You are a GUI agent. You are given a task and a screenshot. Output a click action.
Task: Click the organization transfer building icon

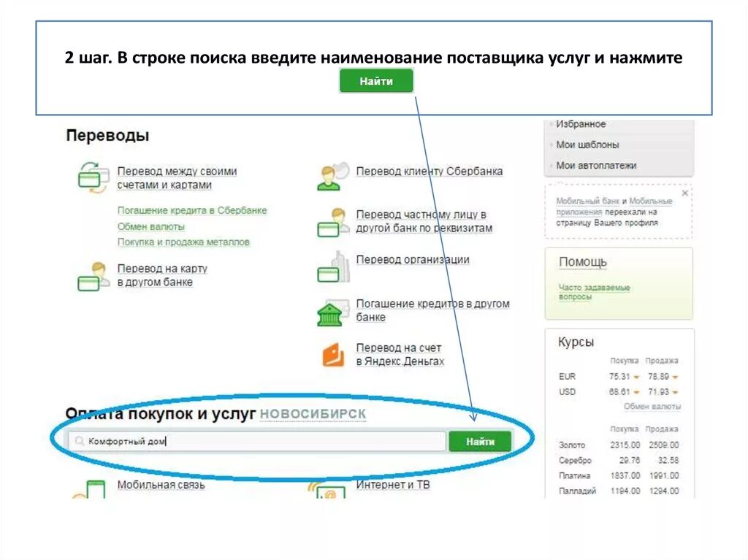[333, 266]
